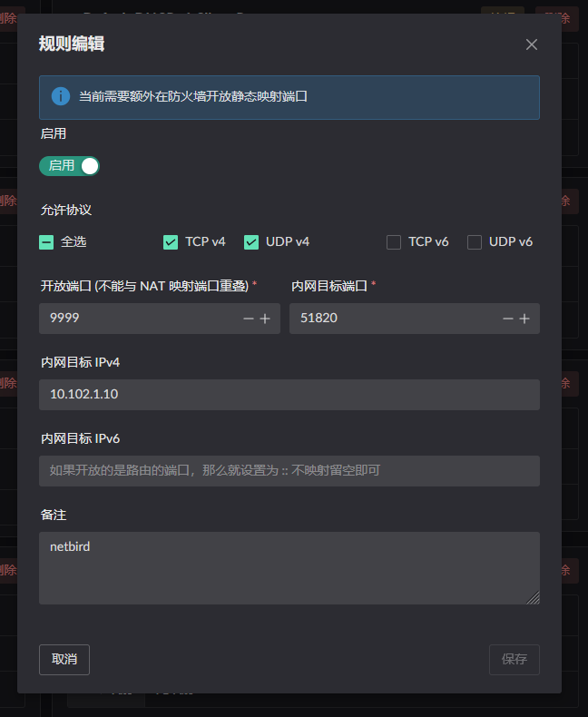Image resolution: width=588 pixels, height=717 pixels.
Task: Increase the internal target port 51820
Action: pyautogui.click(x=524, y=319)
